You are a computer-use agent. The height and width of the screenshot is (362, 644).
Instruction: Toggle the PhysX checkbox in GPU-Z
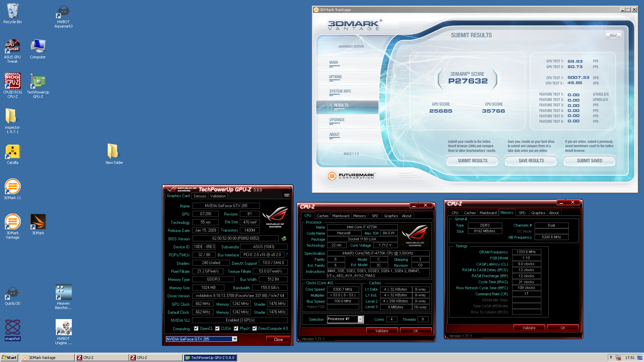pyautogui.click(x=236, y=328)
